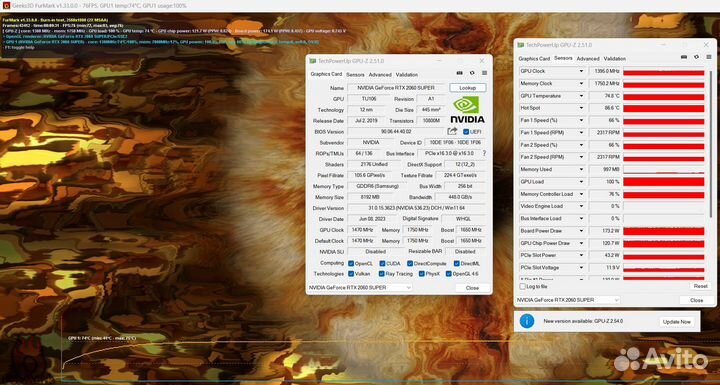
Task: Switch to Sensors tab in the Graphics Card window
Action: [355, 74]
